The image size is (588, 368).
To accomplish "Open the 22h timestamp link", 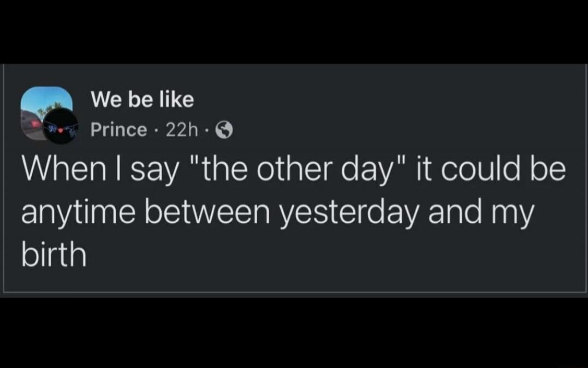I will tap(181, 130).
